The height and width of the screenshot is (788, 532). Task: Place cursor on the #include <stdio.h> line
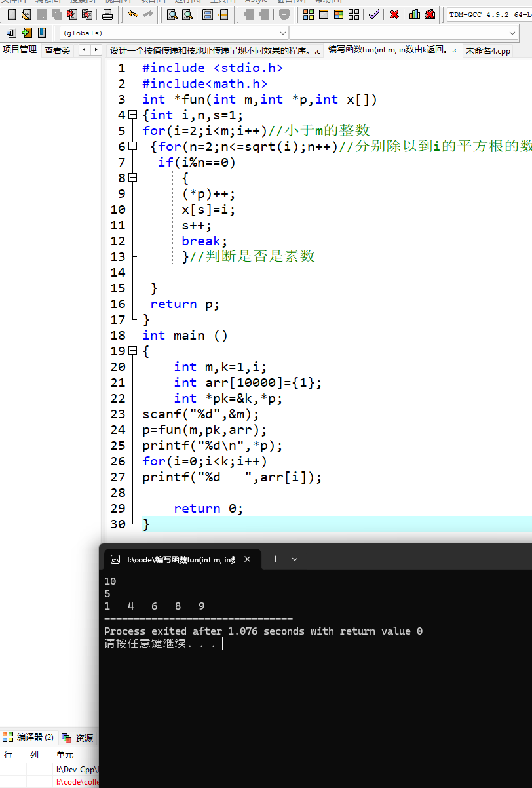(213, 68)
